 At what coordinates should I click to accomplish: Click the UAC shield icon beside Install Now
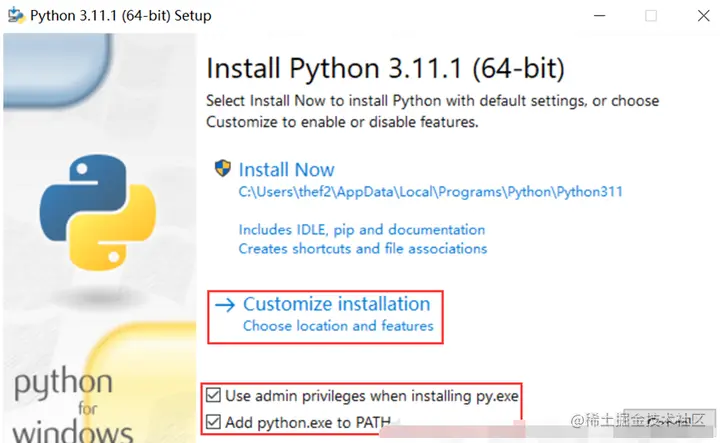(223, 168)
